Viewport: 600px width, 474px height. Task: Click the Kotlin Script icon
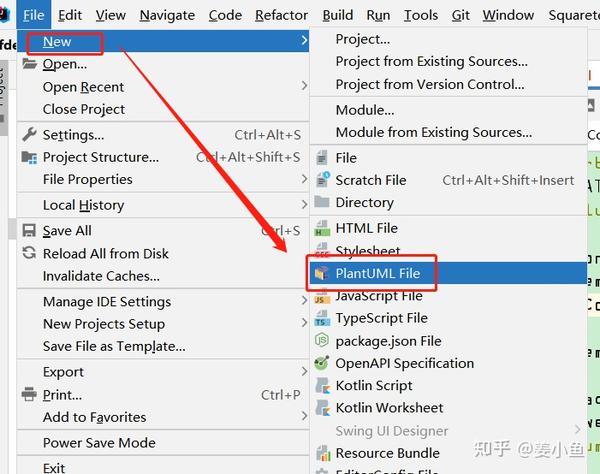tap(322, 386)
